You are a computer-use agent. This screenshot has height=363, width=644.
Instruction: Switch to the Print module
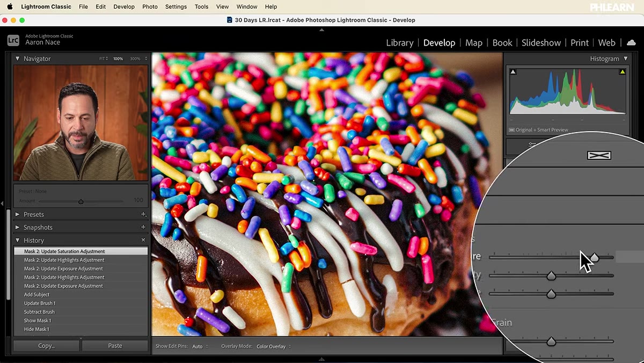(x=580, y=43)
